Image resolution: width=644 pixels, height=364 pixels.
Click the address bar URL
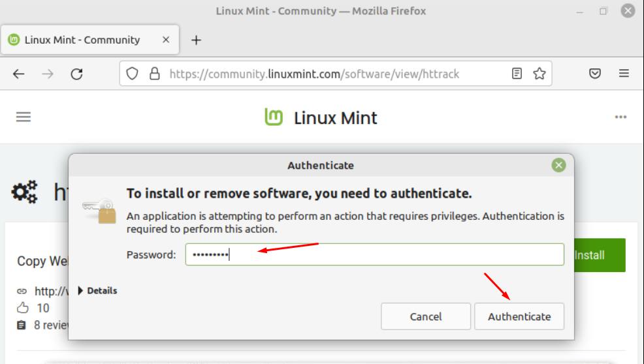(x=314, y=74)
